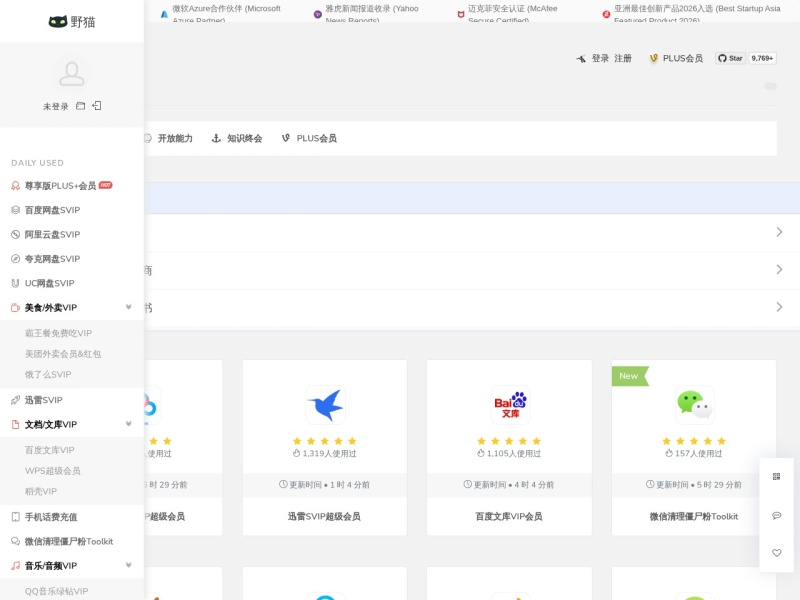Click the 文档/文库VIP document icon
The height and width of the screenshot is (600, 800).
point(15,424)
